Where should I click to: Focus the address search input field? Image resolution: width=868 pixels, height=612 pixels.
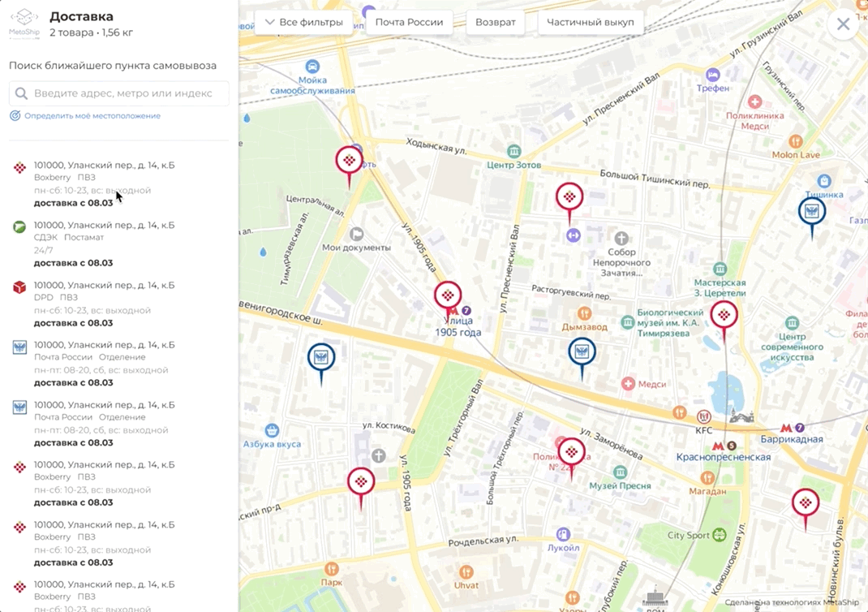119,93
